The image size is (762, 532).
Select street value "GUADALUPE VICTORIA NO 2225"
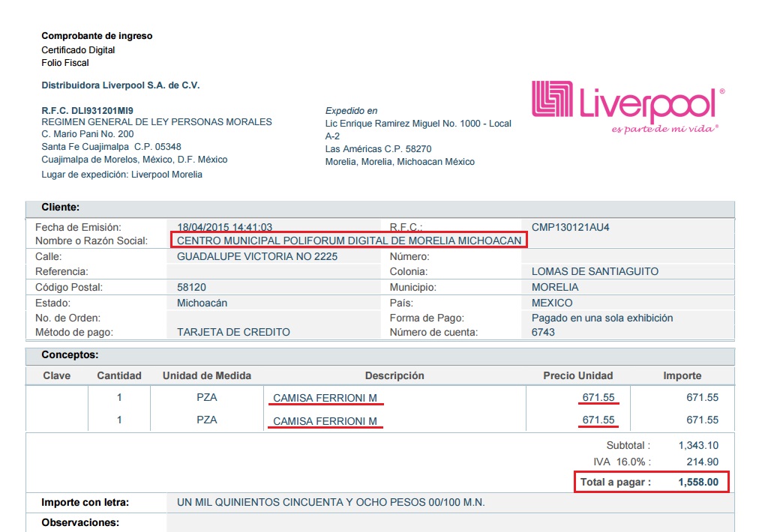[257, 257]
